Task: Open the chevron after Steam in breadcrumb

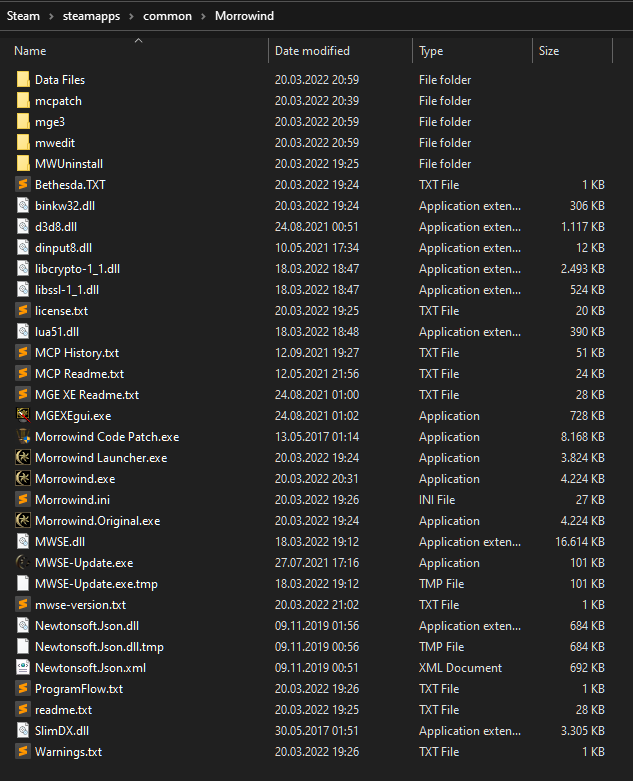Action: pos(50,17)
